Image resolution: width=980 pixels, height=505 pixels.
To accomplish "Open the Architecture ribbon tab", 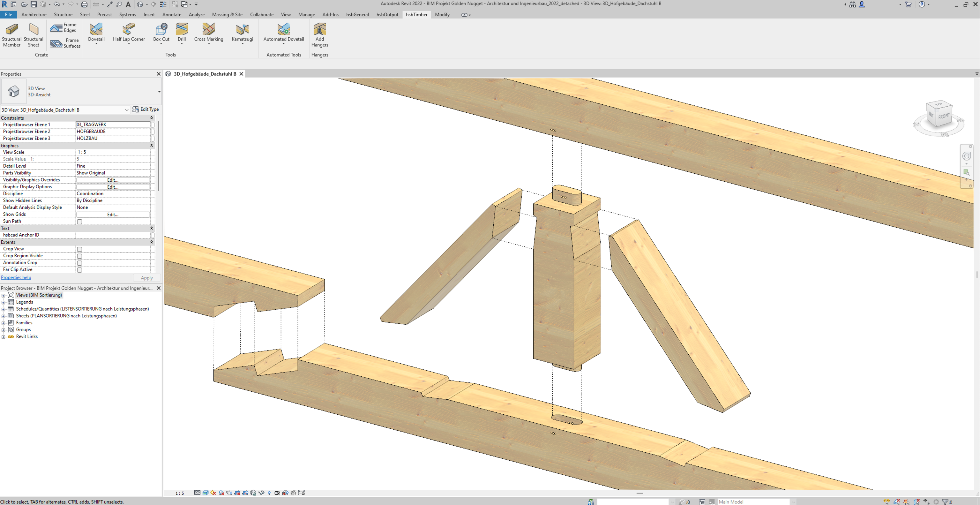I will (x=34, y=14).
